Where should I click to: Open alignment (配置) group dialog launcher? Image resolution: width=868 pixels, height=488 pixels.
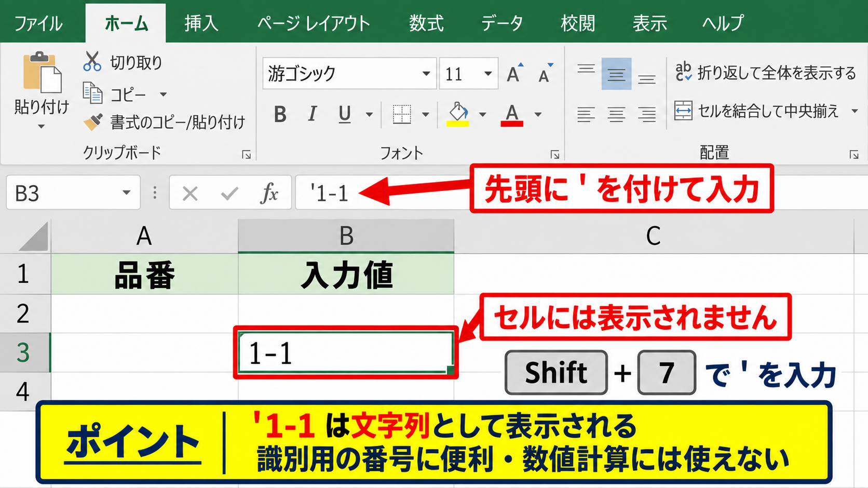[854, 155]
